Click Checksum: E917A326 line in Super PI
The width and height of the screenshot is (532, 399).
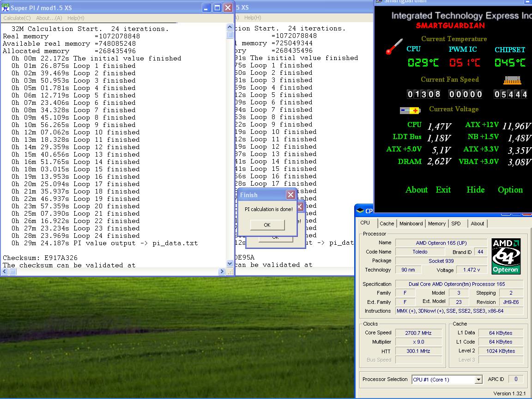pos(40,258)
